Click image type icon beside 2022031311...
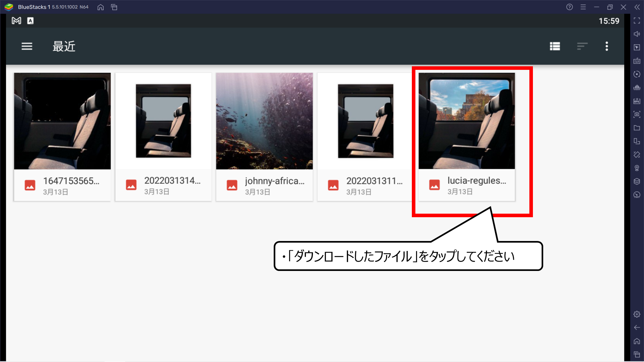This screenshot has width=644, height=362. coord(333,185)
